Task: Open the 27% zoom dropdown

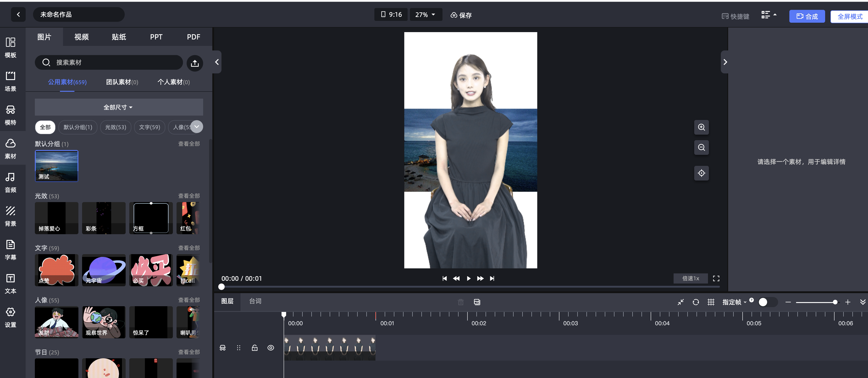Action: tap(426, 14)
